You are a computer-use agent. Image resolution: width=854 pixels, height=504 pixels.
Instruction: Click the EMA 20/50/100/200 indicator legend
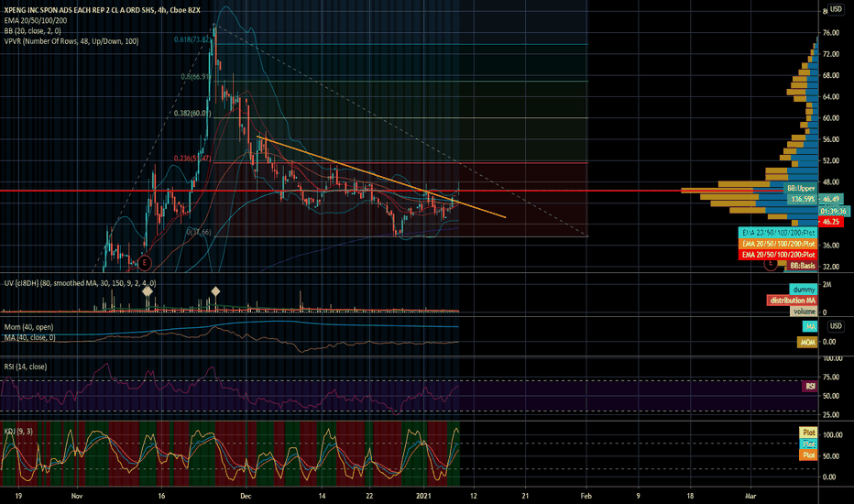36,21
